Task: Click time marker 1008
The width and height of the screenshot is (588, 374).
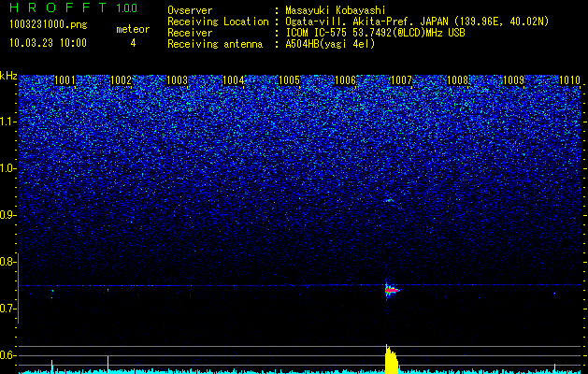Action: pos(458,80)
